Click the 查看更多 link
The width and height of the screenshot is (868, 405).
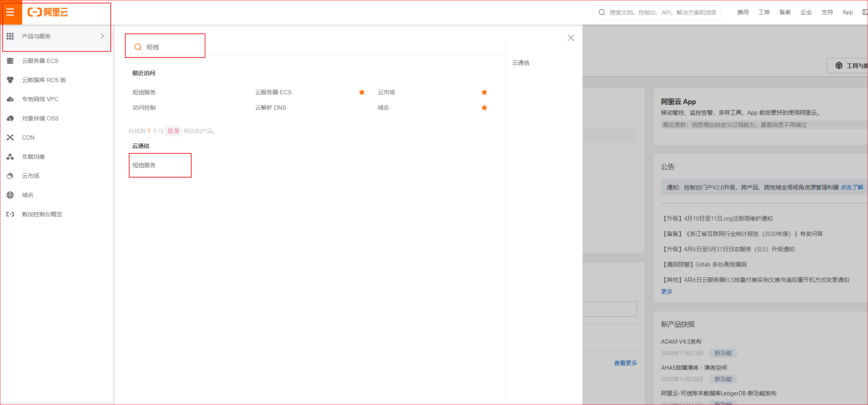click(625, 363)
